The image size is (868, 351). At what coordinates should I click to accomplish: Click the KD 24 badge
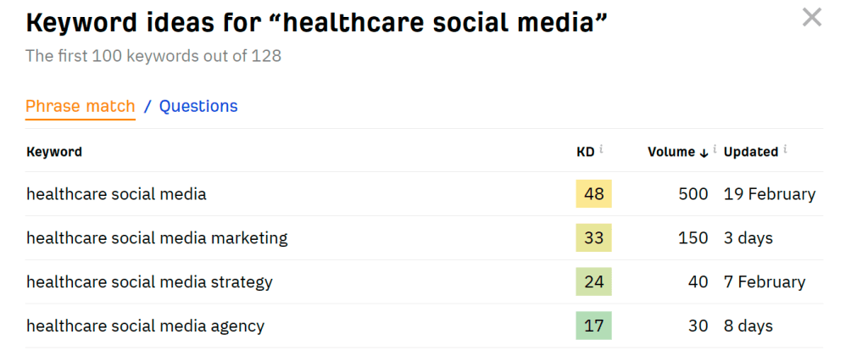coord(593,282)
